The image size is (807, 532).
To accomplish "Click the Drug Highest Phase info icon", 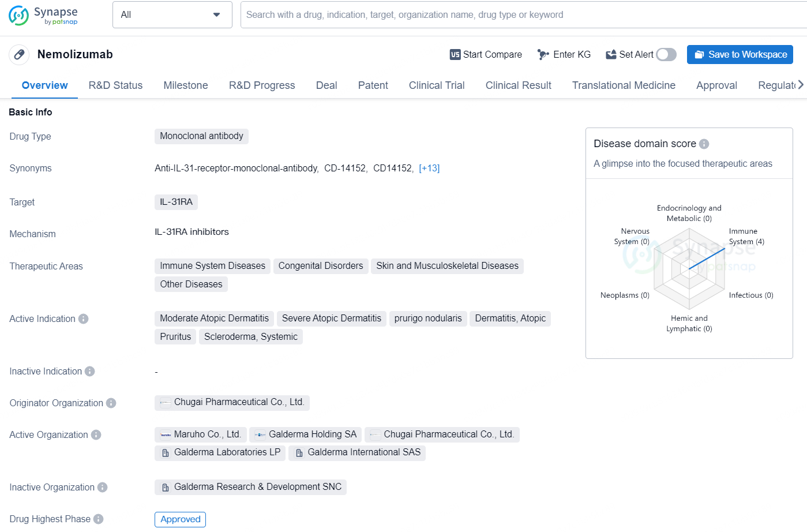I will pos(99,519).
